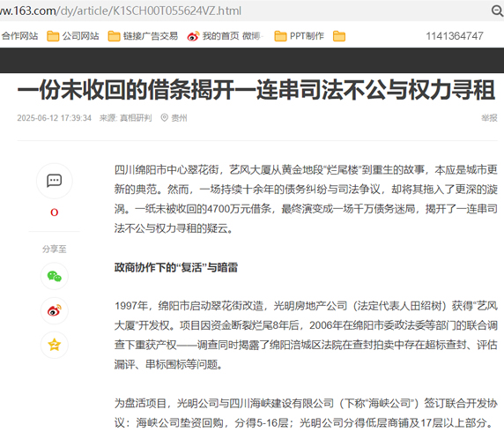This screenshot has width=504, height=432.
Task: Share article via WeChat icon
Action: tap(55, 276)
